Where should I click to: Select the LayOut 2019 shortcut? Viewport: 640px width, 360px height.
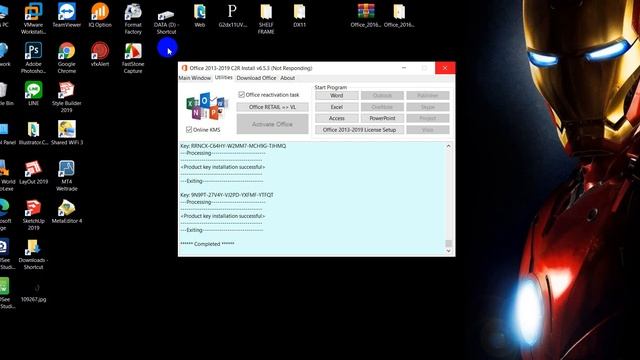click(x=33, y=172)
